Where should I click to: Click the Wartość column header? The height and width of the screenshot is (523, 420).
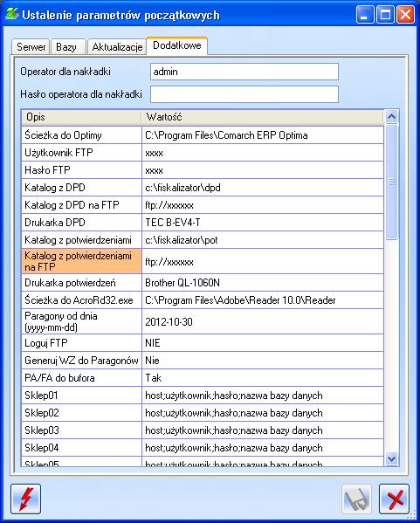[x=263, y=117]
